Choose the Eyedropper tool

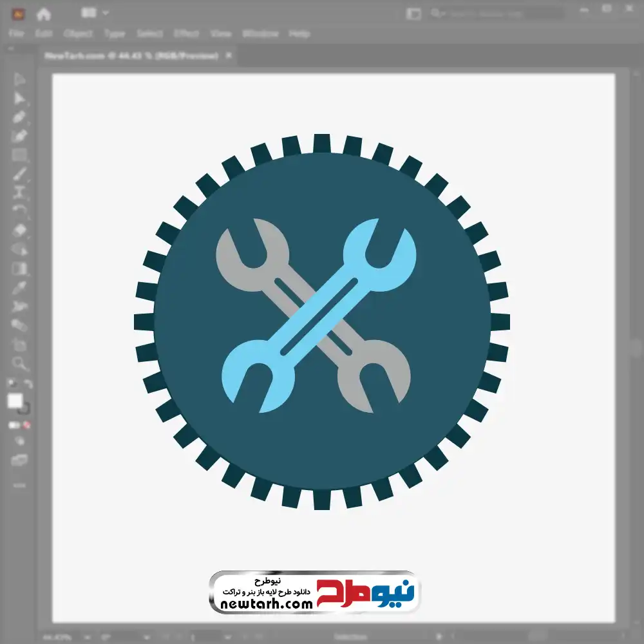pyautogui.click(x=19, y=287)
